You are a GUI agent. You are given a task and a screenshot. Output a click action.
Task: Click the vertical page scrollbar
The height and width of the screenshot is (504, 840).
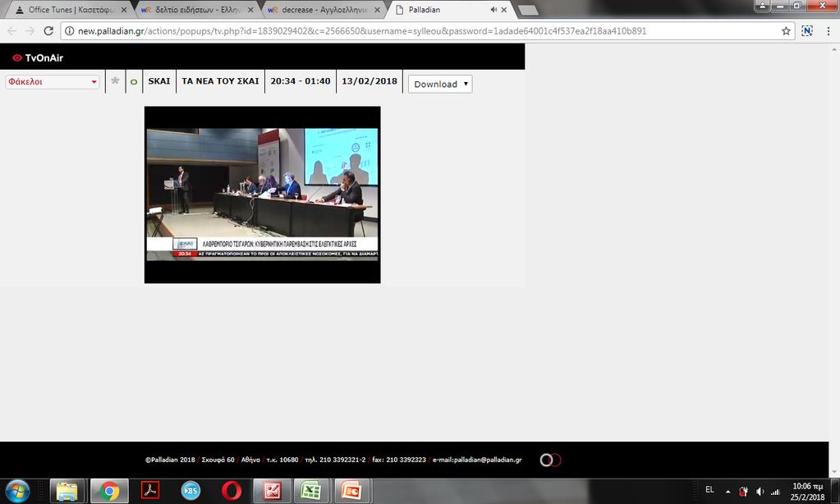[x=834, y=261]
